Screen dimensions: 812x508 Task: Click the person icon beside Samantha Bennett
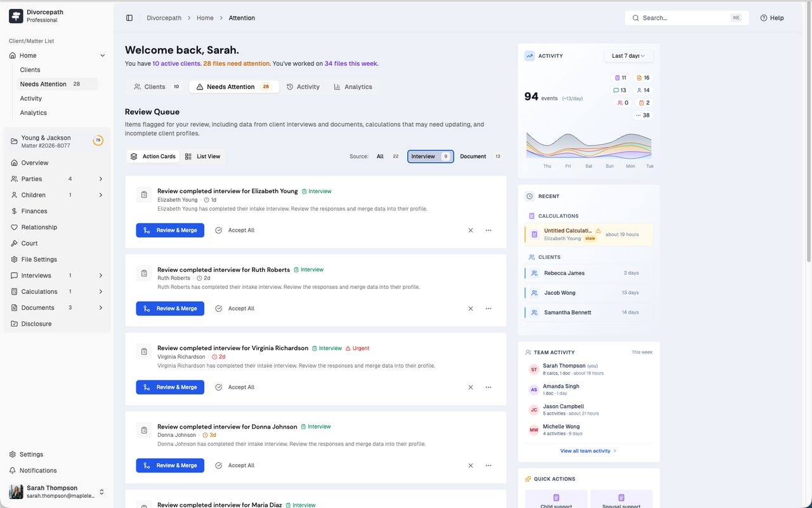tap(535, 312)
